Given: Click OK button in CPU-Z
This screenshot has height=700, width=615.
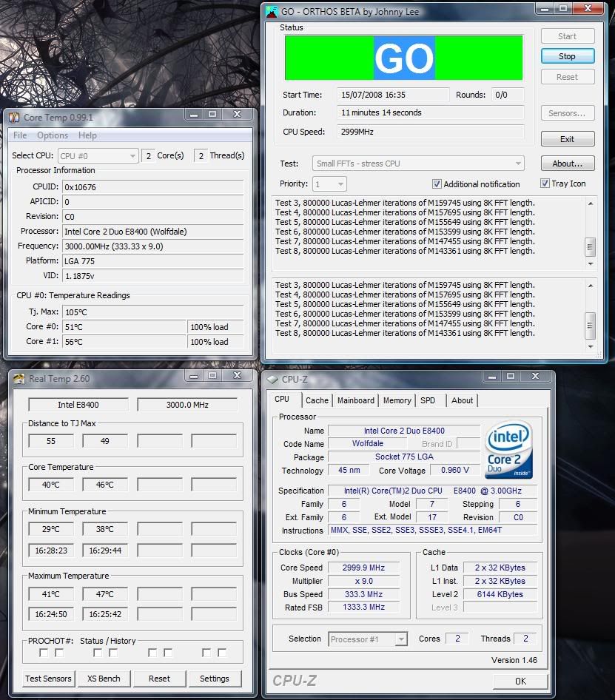Looking at the screenshot, I should [x=520, y=682].
